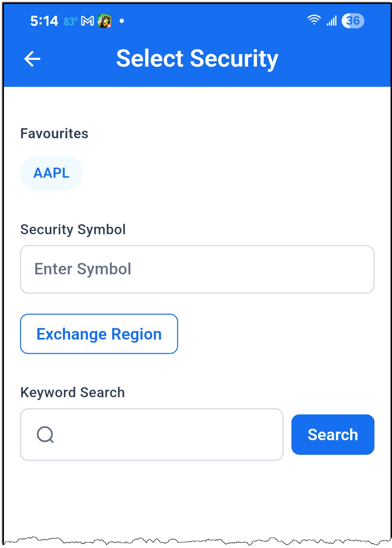This screenshot has width=392, height=548.
Task: Tap the blue Search button
Action: pos(333,434)
